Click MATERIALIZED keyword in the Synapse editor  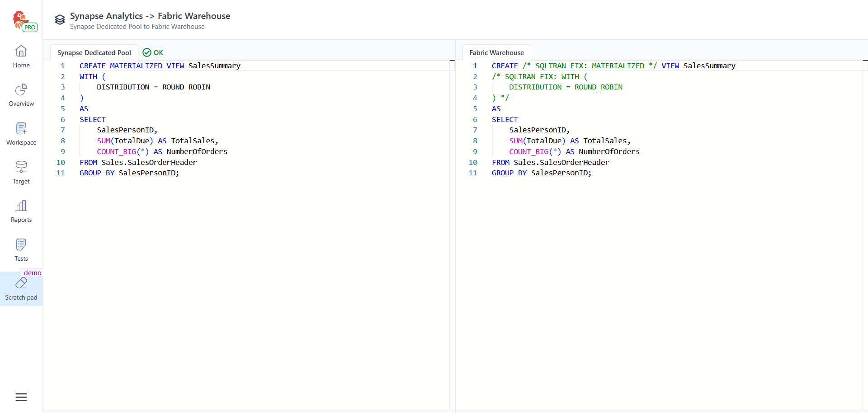click(136, 66)
